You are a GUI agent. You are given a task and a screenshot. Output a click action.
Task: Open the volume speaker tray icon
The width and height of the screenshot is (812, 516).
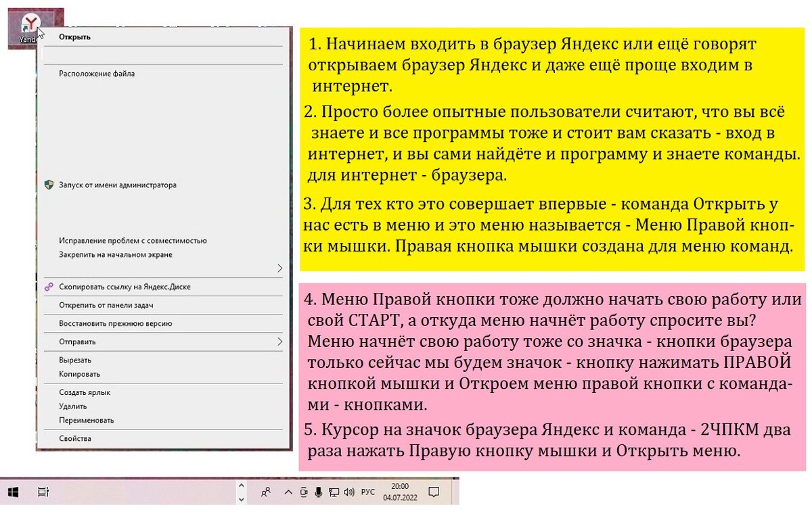click(x=349, y=492)
